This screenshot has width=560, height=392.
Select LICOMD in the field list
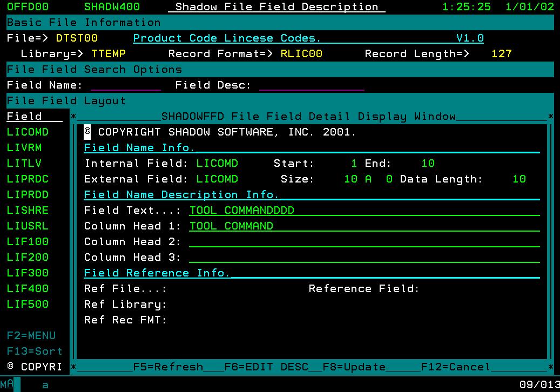pyautogui.click(x=28, y=132)
